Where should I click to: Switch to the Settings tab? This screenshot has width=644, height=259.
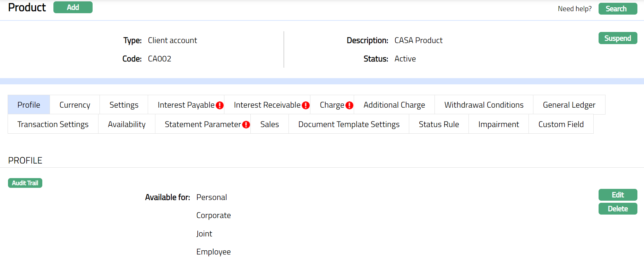point(124,105)
